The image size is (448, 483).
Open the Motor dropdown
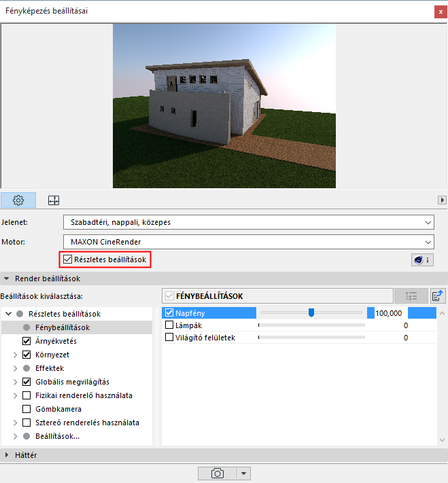[x=249, y=242]
